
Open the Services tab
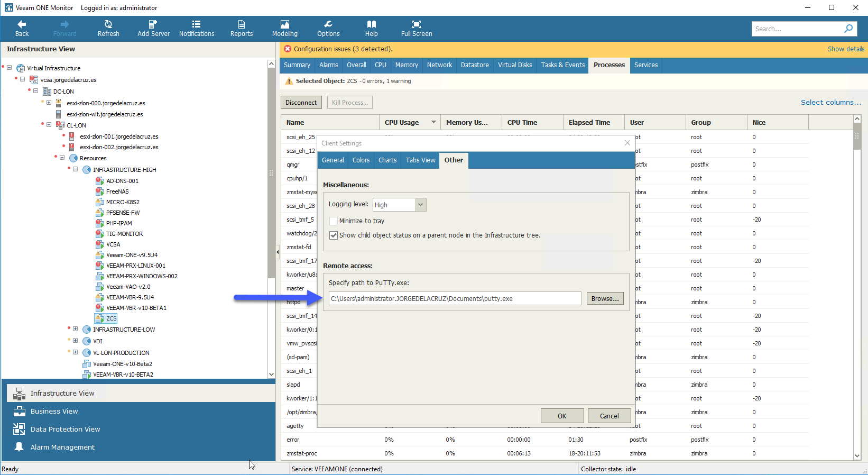point(646,65)
